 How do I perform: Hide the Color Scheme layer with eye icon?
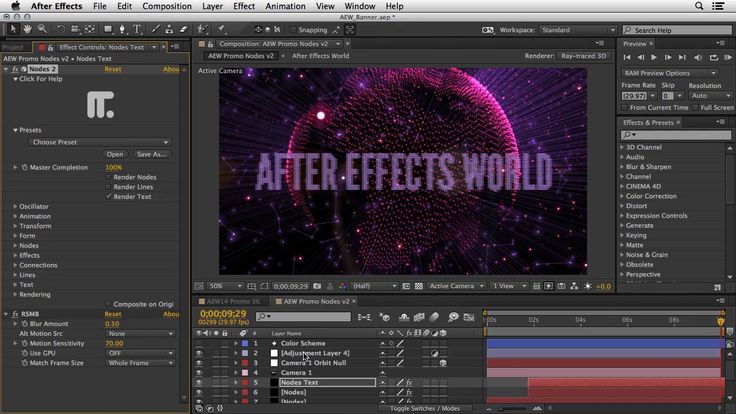point(198,343)
